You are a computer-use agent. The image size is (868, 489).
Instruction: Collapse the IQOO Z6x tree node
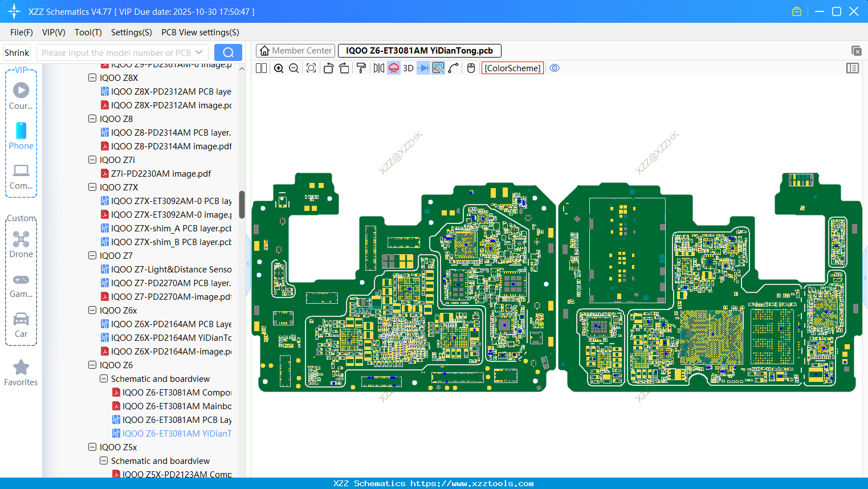pyautogui.click(x=92, y=310)
